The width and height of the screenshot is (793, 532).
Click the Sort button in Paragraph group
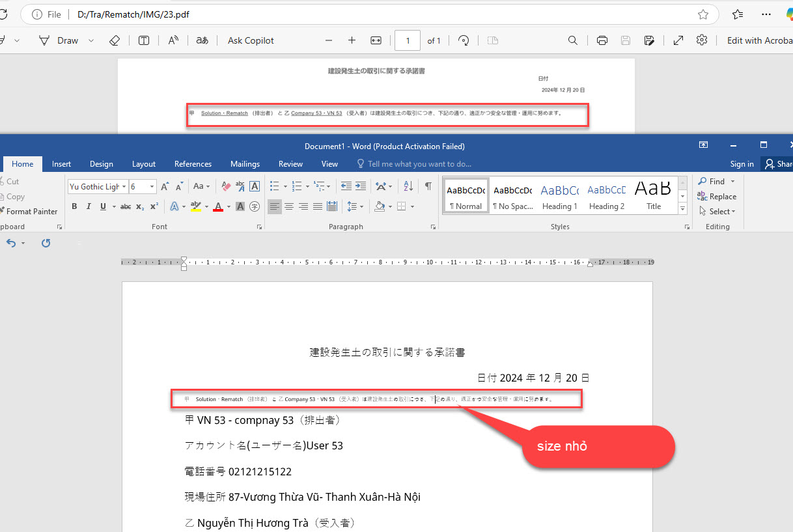[408, 186]
